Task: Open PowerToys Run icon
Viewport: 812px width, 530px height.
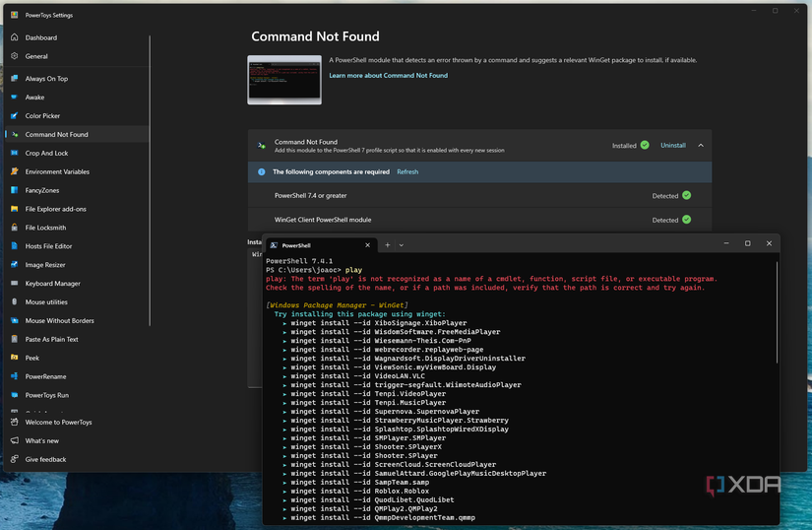Action: (x=15, y=395)
